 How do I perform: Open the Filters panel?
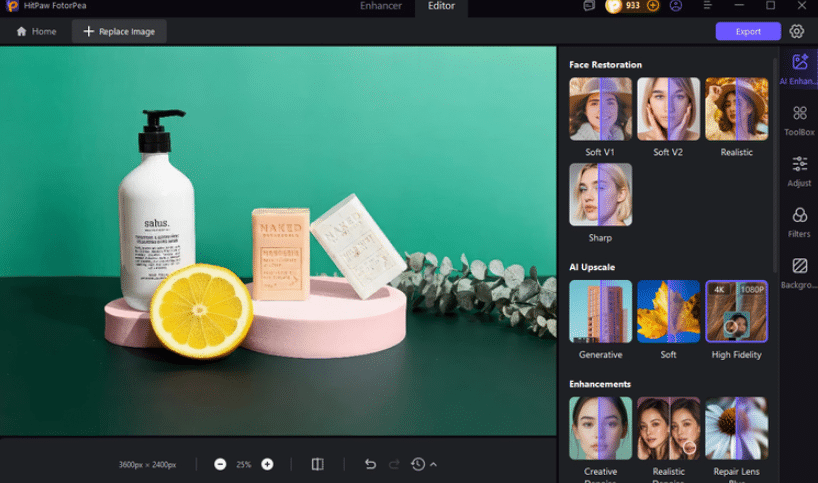tap(799, 223)
